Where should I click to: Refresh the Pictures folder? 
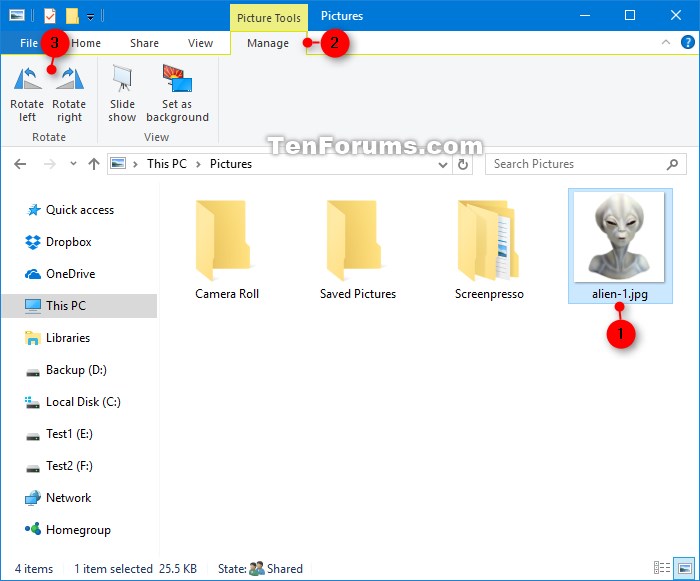click(x=463, y=164)
